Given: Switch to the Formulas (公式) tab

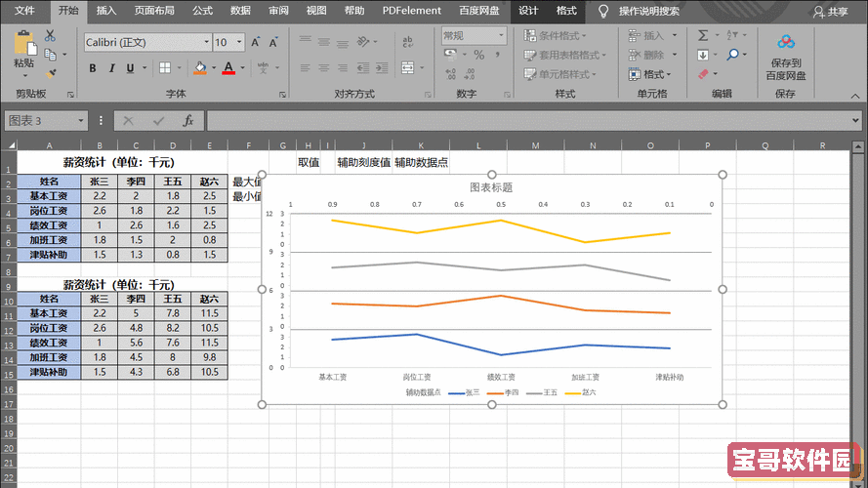Looking at the screenshot, I should (x=203, y=11).
